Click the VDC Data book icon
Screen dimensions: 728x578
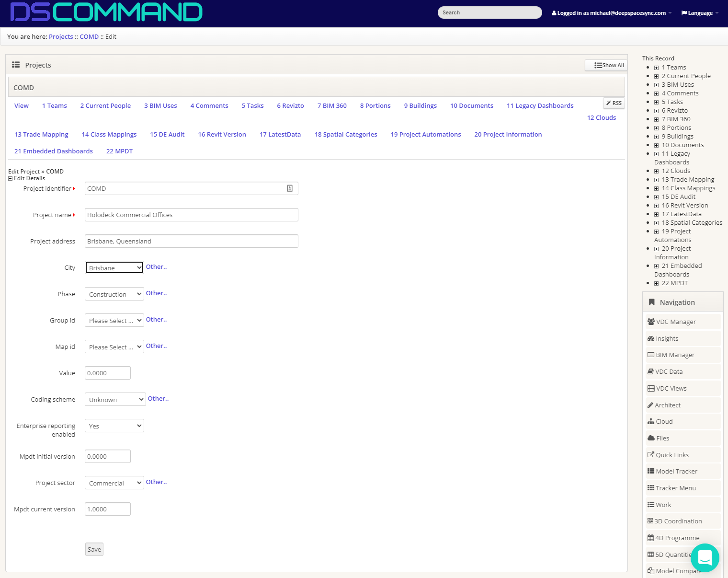(x=650, y=371)
